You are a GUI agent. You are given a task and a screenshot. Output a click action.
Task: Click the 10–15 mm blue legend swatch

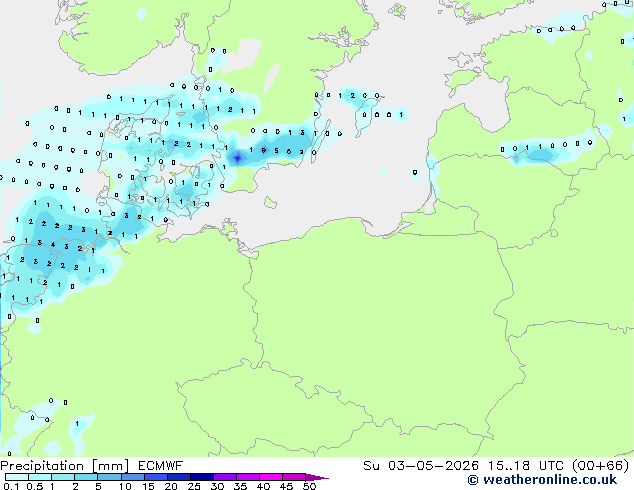[132, 477]
